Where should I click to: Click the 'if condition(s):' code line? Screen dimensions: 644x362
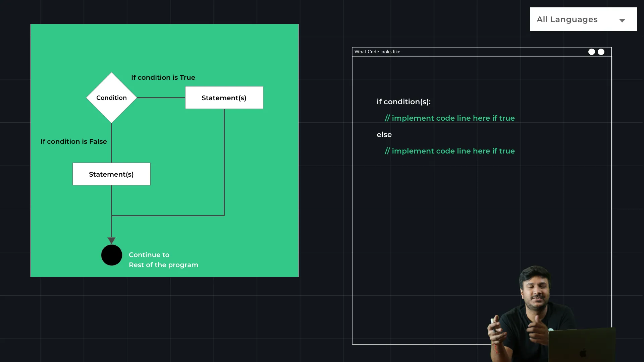tap(404, 102)
